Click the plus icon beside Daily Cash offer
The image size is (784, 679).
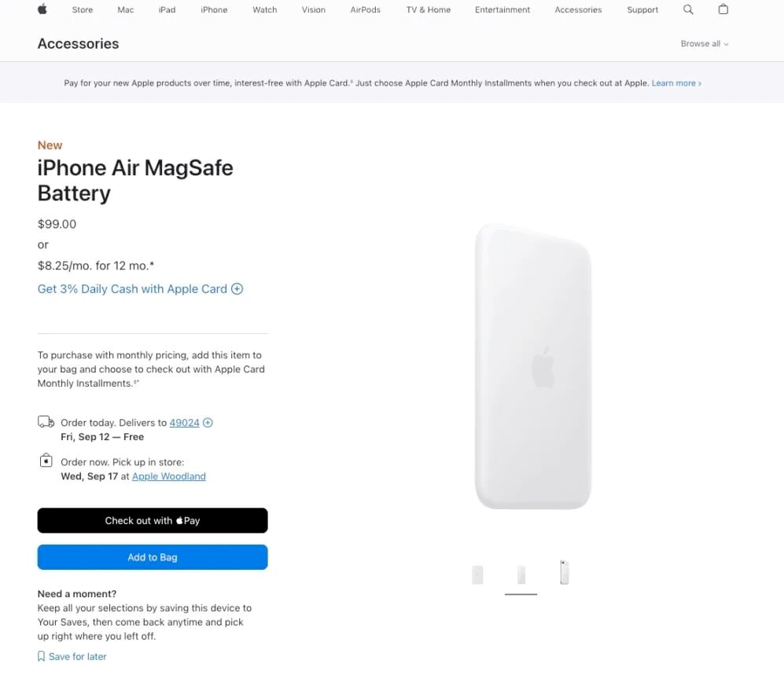click(237, 288)
